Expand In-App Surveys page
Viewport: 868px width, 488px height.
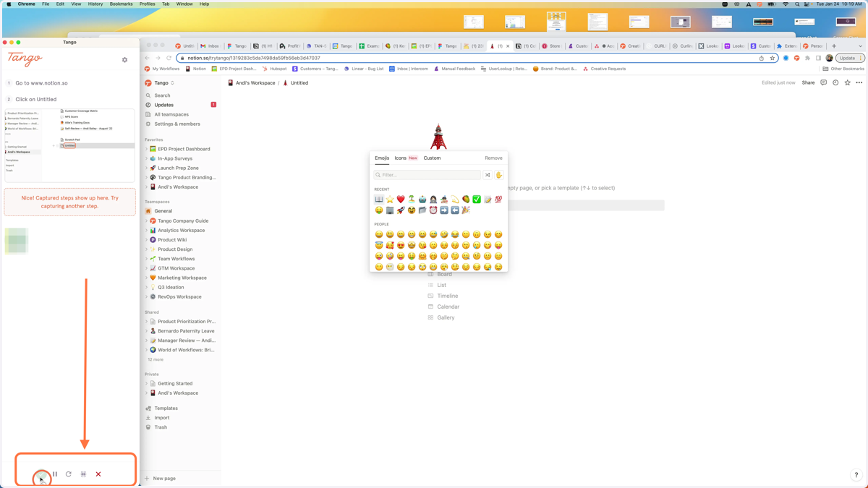click(146, 158)
